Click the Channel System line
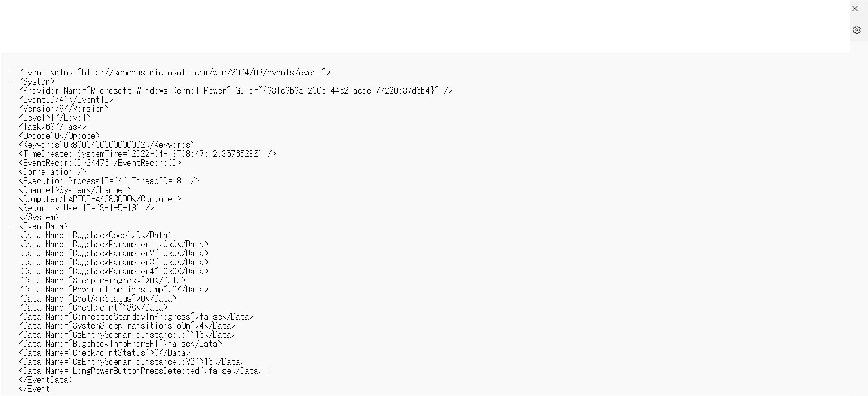 (75, 190)
